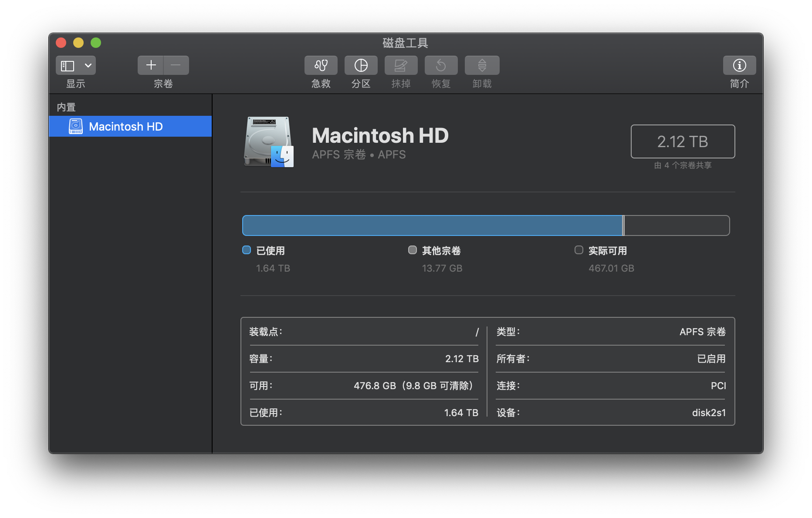Image resolution: width=812 pixels, height=518 pixels.
Task: Click the 13.77 GB other volumes value
Action: coord(442,268)
